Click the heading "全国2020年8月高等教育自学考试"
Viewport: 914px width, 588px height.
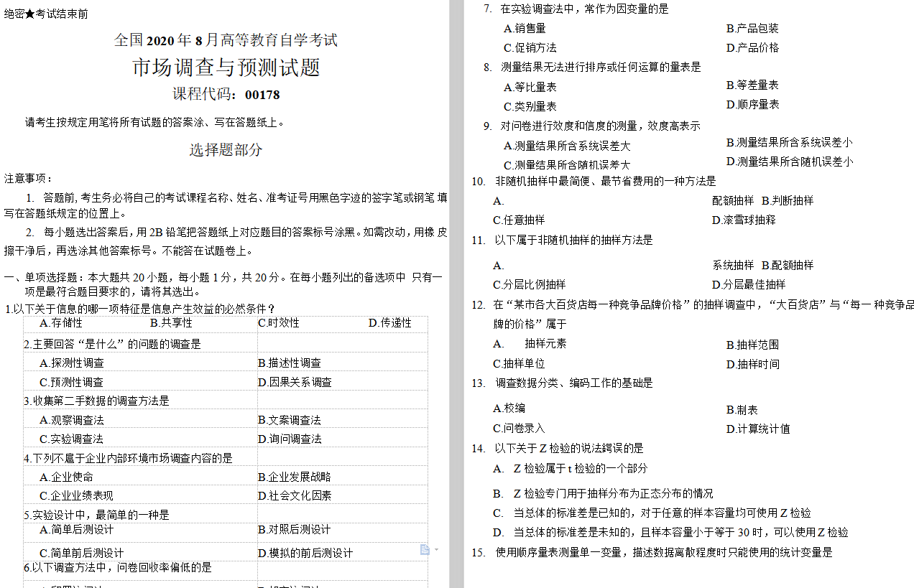[x=226, y=40]
